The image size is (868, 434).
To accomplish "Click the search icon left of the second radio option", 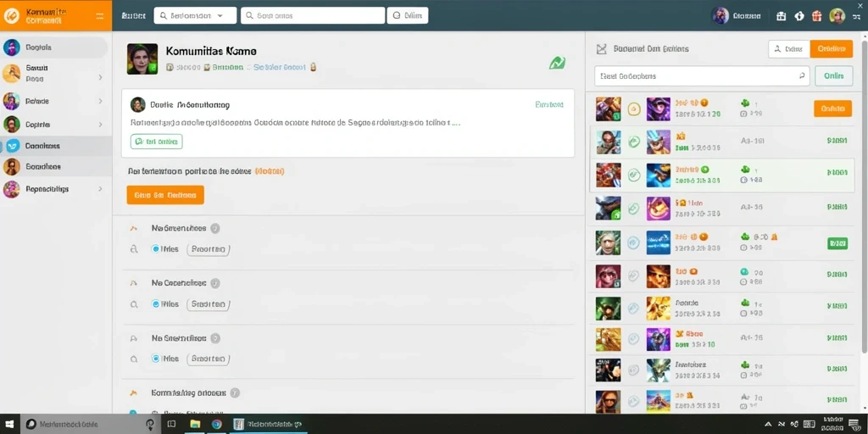I will pos(133,304).
